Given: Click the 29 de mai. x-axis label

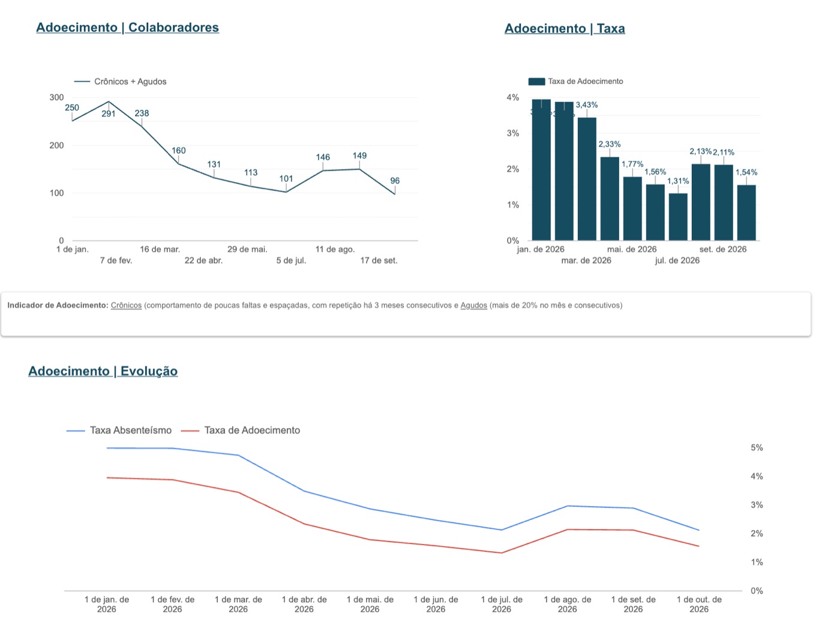Looking at the screenshot, I should (x=247, y=249).
